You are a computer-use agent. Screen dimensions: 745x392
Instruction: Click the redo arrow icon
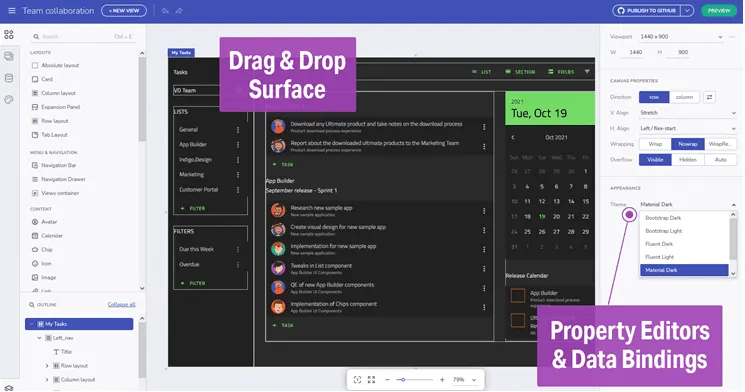tap(179, 10)
